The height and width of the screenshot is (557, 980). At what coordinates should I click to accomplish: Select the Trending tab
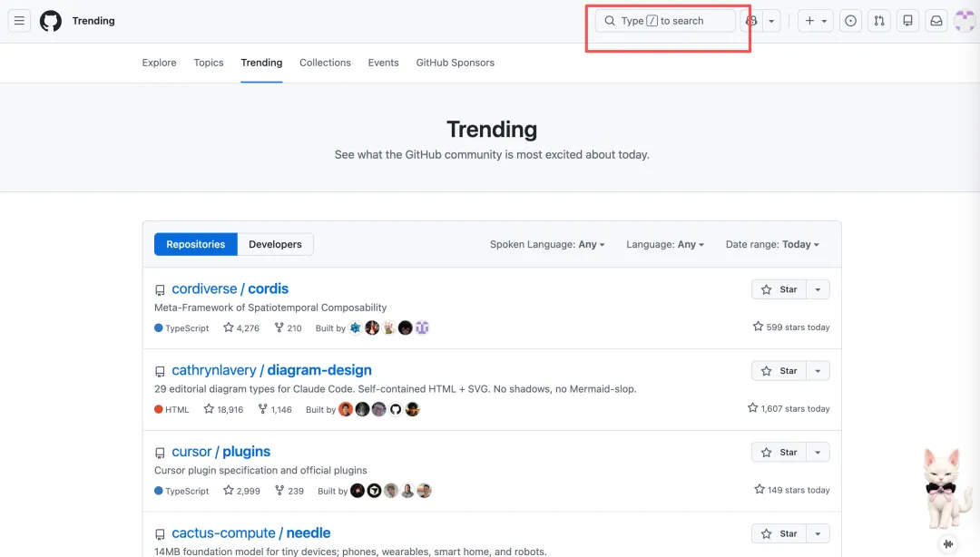click(261, 63)
